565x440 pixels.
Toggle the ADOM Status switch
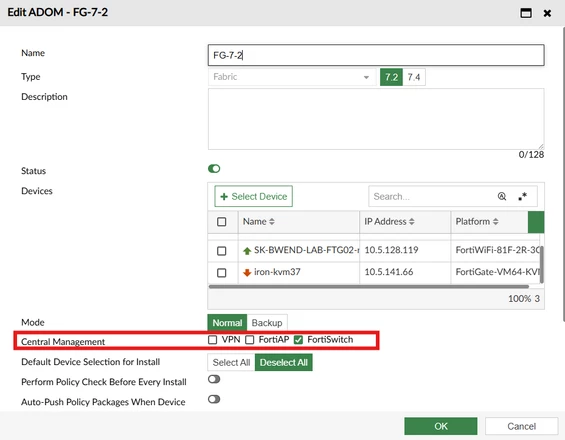pyautogui.click(x=214, y=169)
